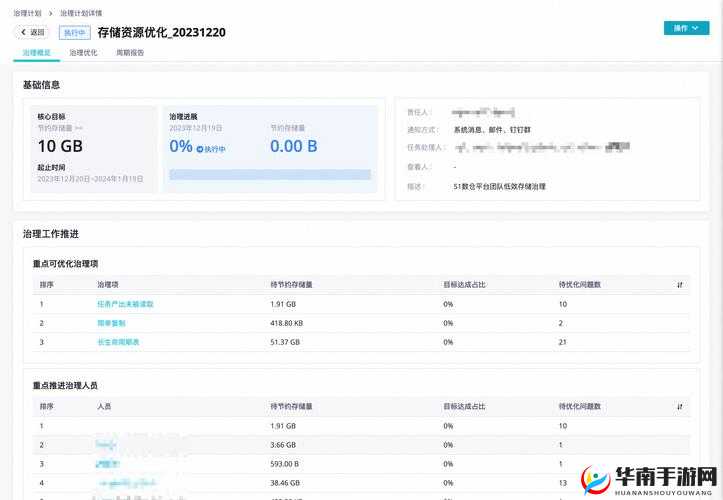This screenshot has width=723, height=500.
Task: Click 目标达成占比 header in 重点可优化治理项 table
Action: pyautogui.click(x=464, y=285)
